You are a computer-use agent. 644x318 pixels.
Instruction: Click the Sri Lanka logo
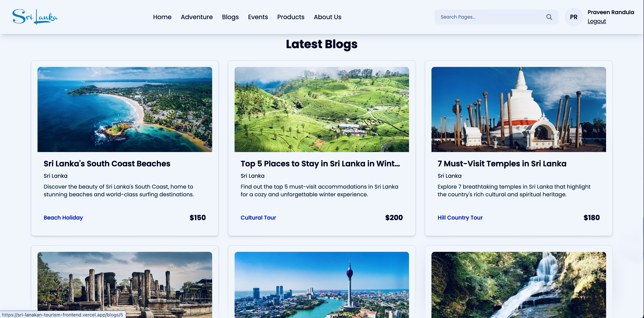click(x=35, y=17)
